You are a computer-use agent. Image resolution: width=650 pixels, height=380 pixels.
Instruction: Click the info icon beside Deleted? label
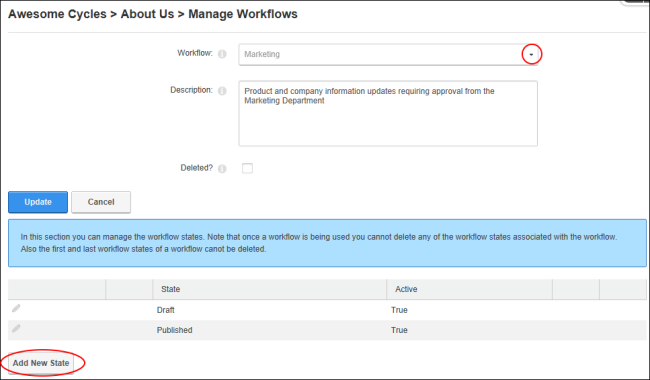222,169
